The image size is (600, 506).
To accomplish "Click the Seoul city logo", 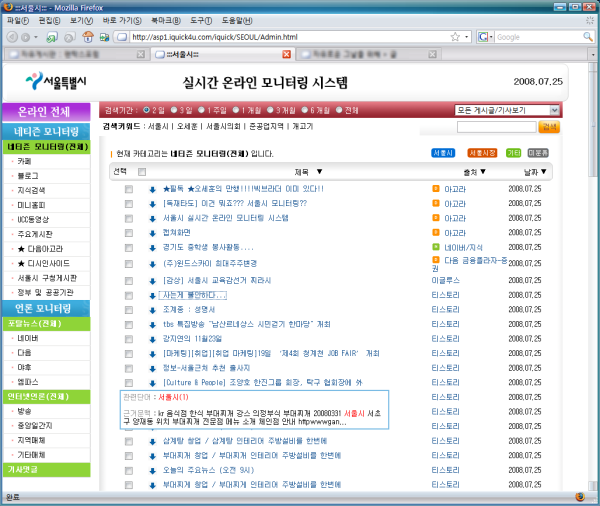I will [56, 81].
